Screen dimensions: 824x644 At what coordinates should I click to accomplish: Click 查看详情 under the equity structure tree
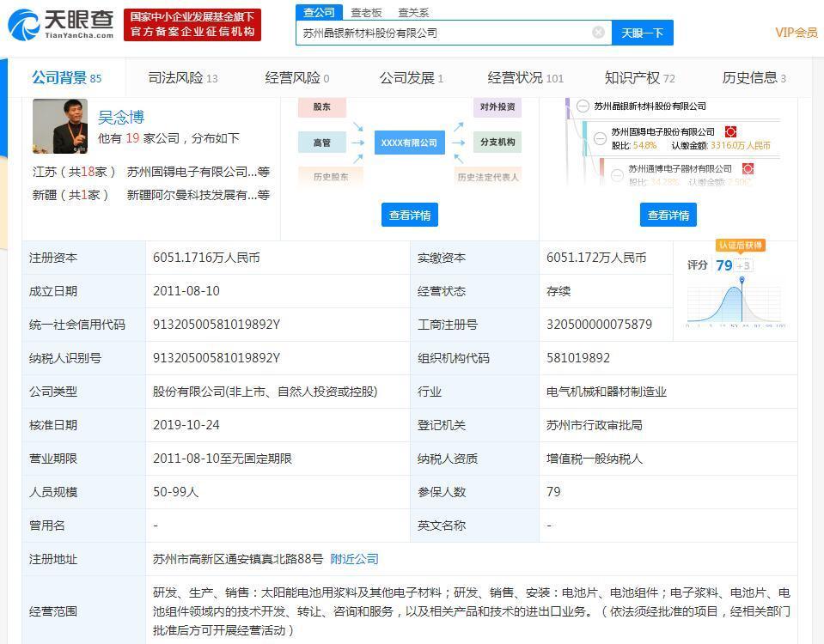(668, 216)
